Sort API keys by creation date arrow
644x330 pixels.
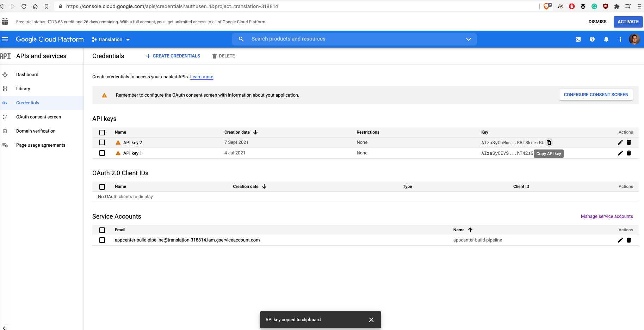(255, 132)
